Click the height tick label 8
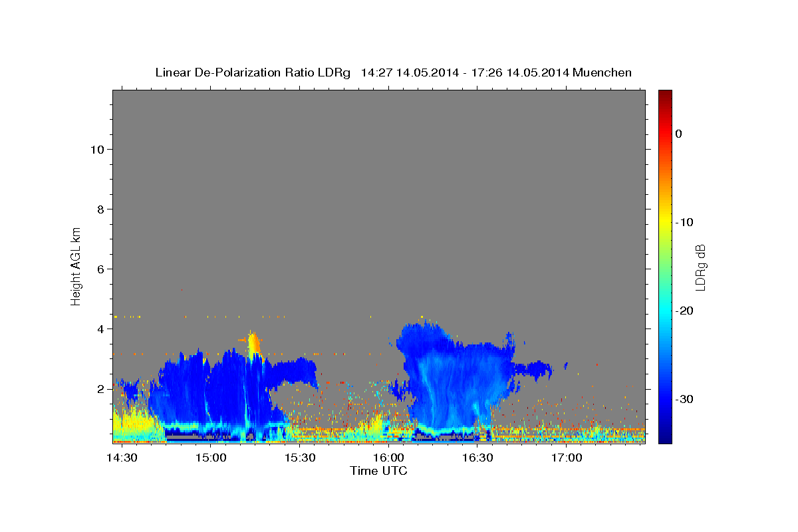Image resolution: width=798 pixels, height=532 pixels. pos(101,209)
